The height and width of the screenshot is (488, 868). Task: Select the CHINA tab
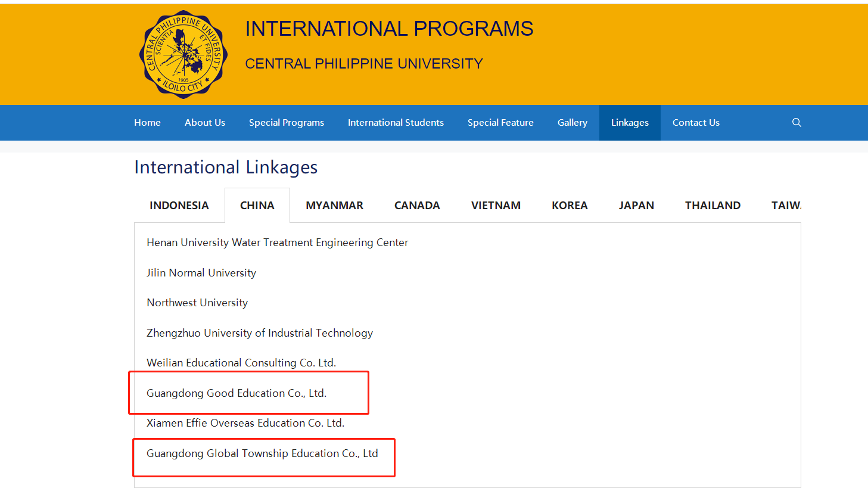257,206
